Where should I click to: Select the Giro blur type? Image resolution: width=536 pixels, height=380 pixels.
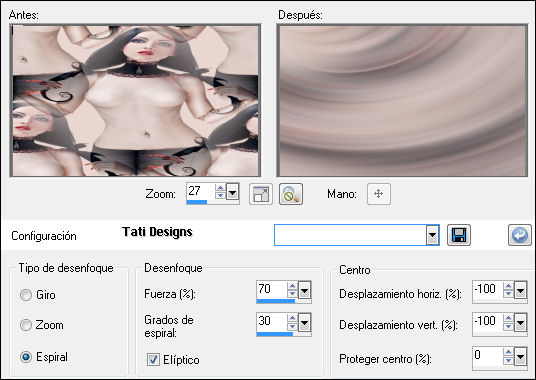point(26,295)
